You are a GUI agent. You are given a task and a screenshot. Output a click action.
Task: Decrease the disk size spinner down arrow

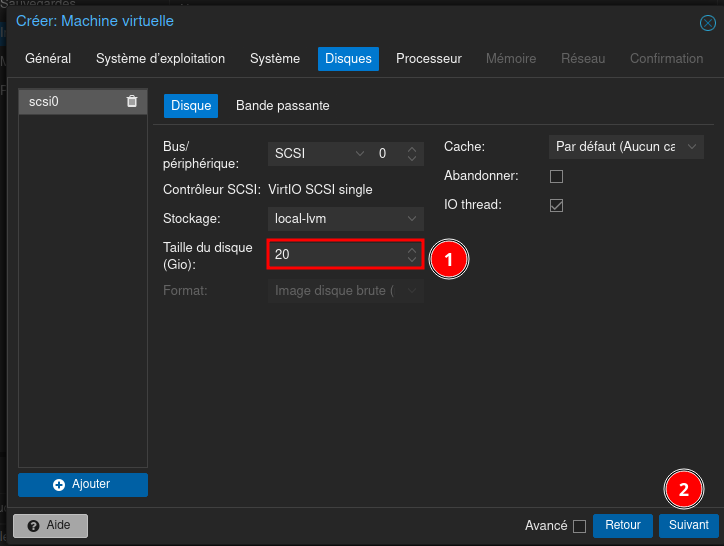point(412,260)
